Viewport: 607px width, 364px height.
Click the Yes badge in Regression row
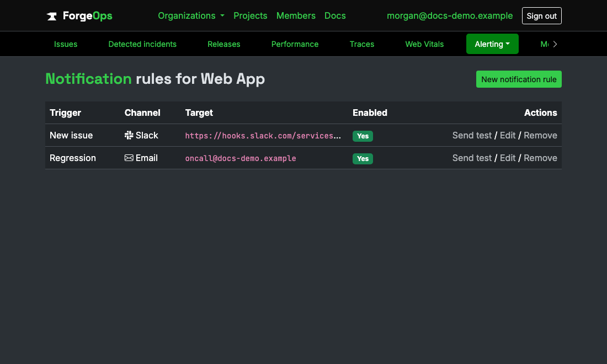tap(363, 159)
